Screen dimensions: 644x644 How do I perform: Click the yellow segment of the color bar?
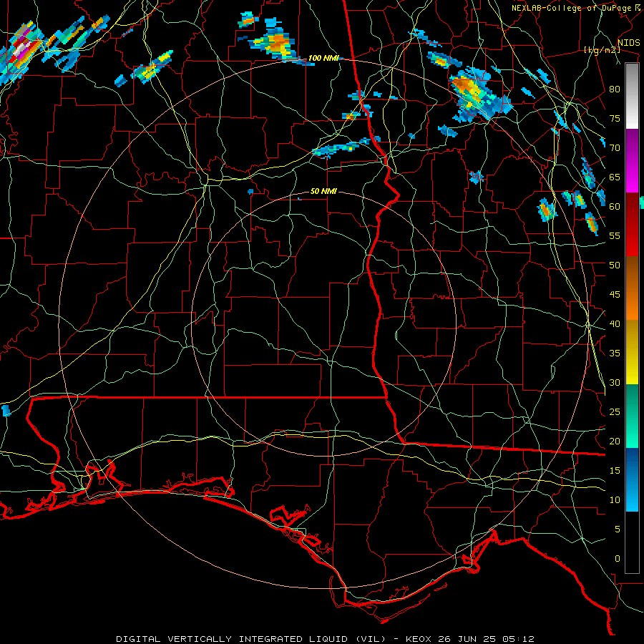pyautogui.click(x=632, y=352)
